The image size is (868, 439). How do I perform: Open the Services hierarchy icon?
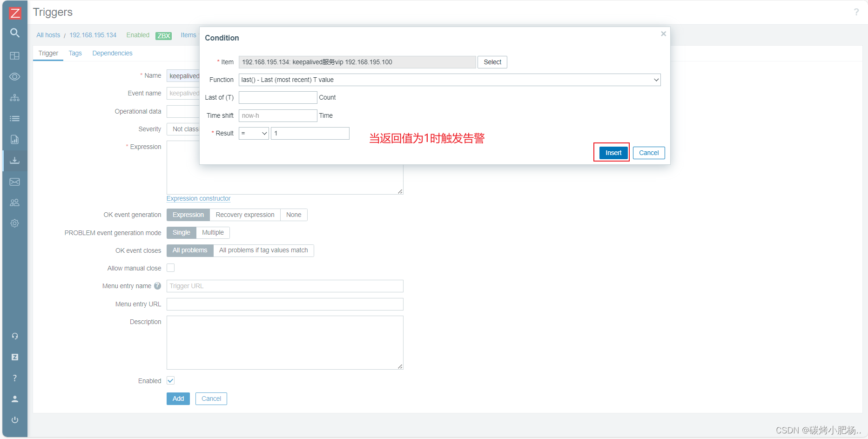(15, 98)
